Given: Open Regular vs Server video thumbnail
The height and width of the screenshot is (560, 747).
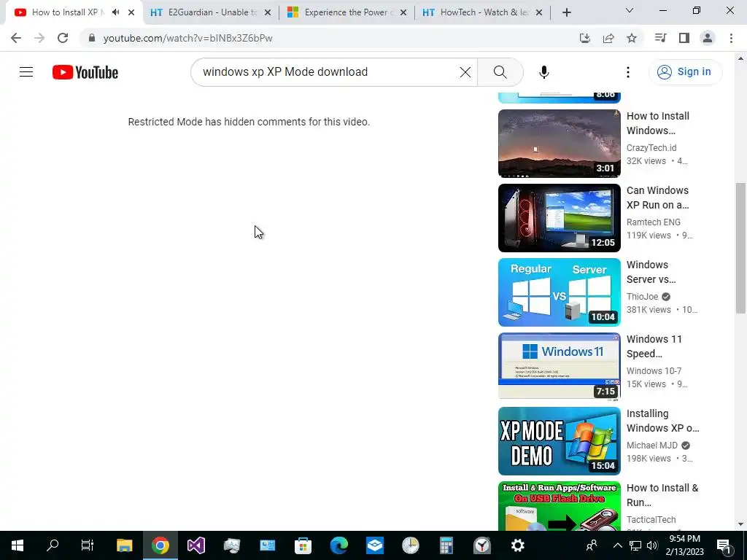Looking at the screenshot, I should [560, 292].
